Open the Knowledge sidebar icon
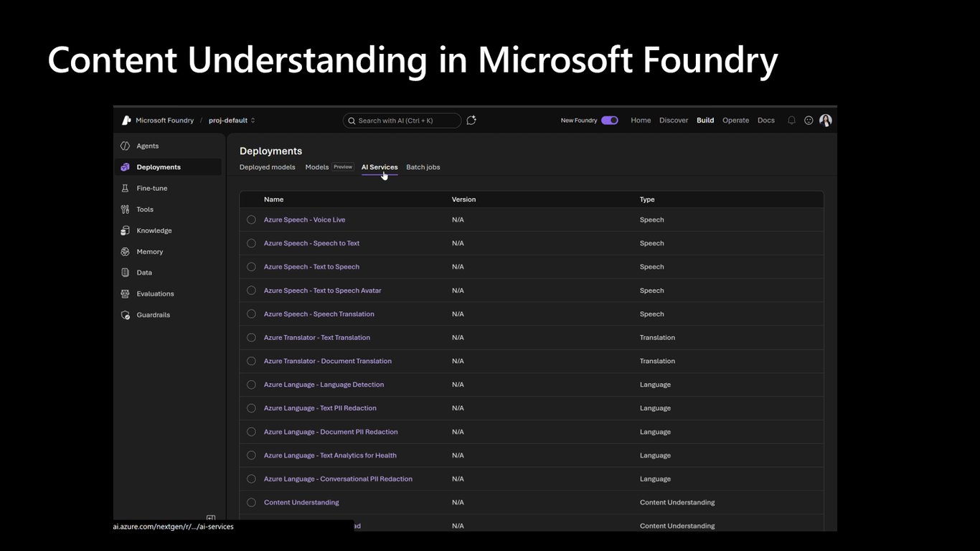980x551 pixels. (125, 230)
